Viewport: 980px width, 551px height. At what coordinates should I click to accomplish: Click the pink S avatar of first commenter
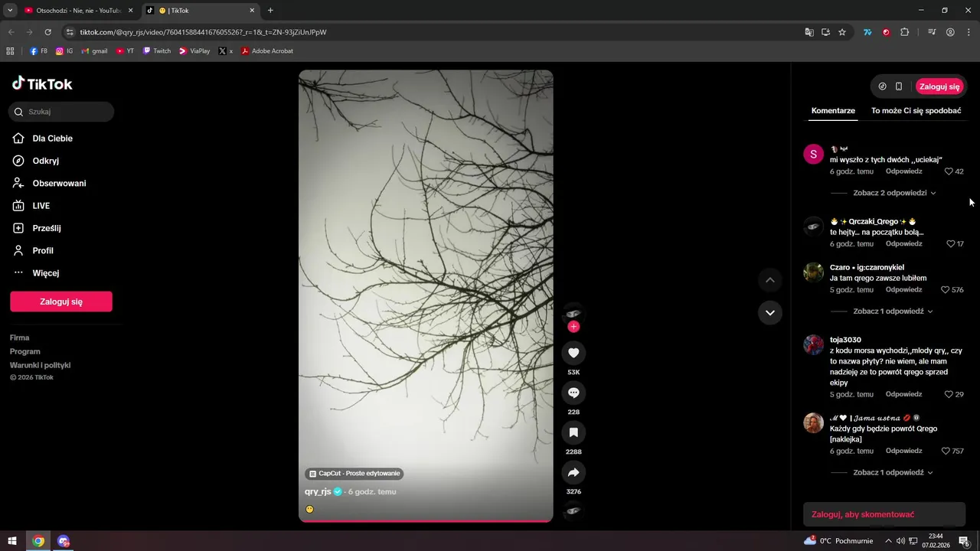click(x=813, y=154)
